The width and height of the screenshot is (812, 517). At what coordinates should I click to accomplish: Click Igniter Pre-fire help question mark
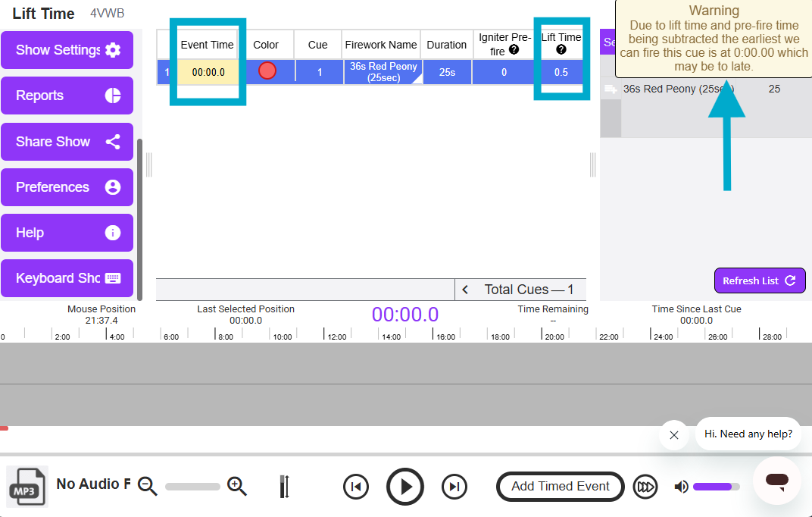[514, 50]
